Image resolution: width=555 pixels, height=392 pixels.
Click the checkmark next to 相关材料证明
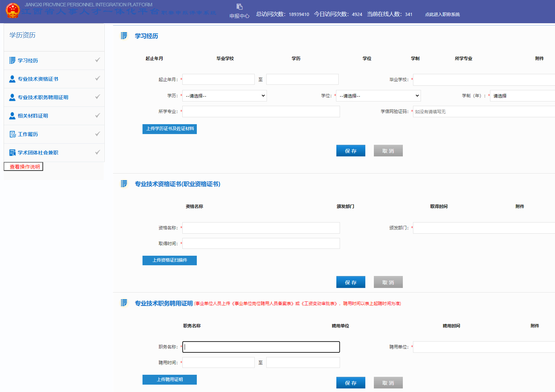coord(97,115)
